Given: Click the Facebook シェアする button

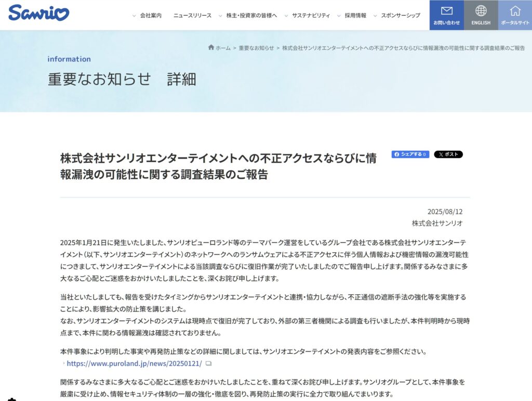Looking at the screenshot, I should tap(410, 154).
